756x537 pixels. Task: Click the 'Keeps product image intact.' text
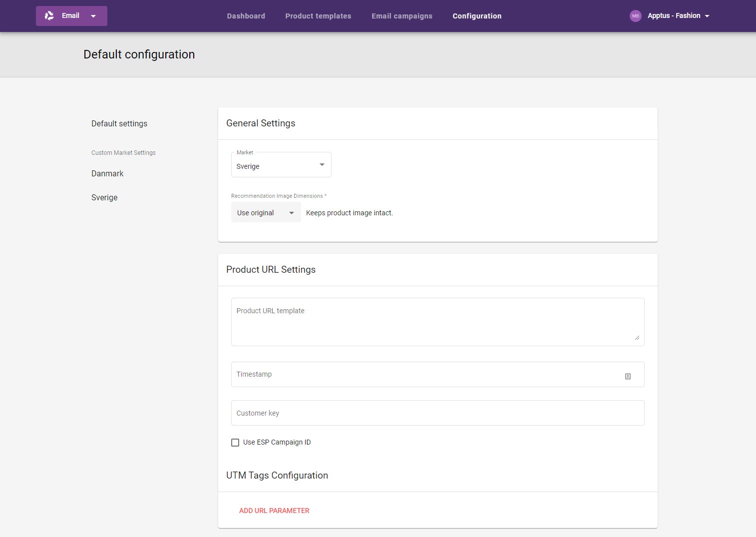tap(350, 213)
